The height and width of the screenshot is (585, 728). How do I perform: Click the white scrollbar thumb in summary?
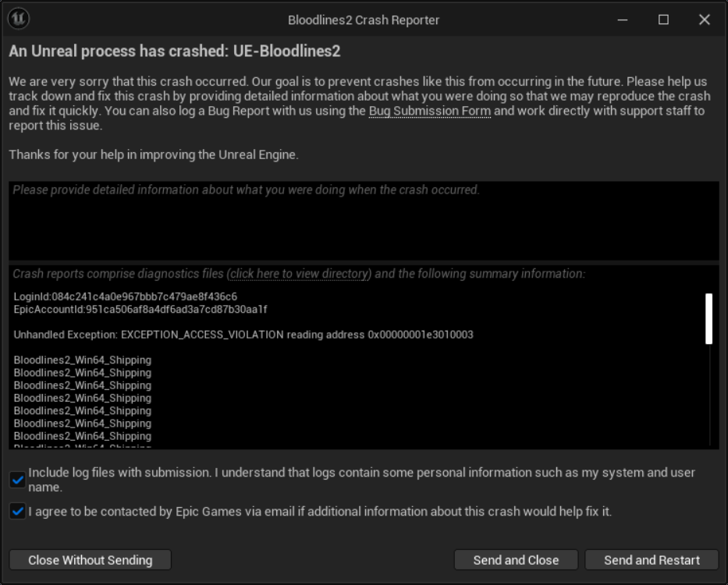(x=708, y=318)
